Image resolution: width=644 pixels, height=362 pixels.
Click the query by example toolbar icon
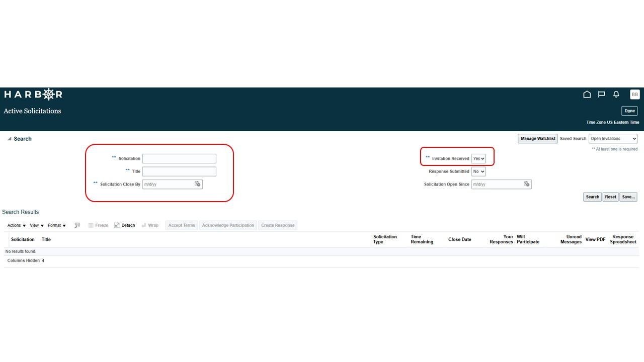coord(77,225)
